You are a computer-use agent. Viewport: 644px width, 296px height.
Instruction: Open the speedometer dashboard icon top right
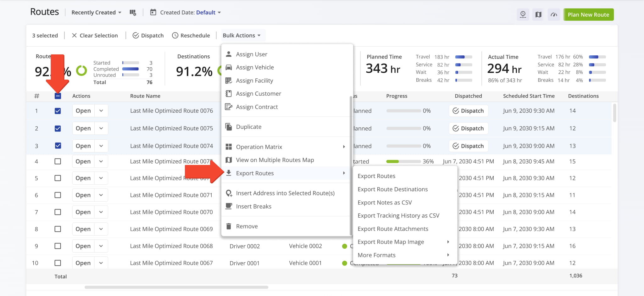[x=554, y=14]
